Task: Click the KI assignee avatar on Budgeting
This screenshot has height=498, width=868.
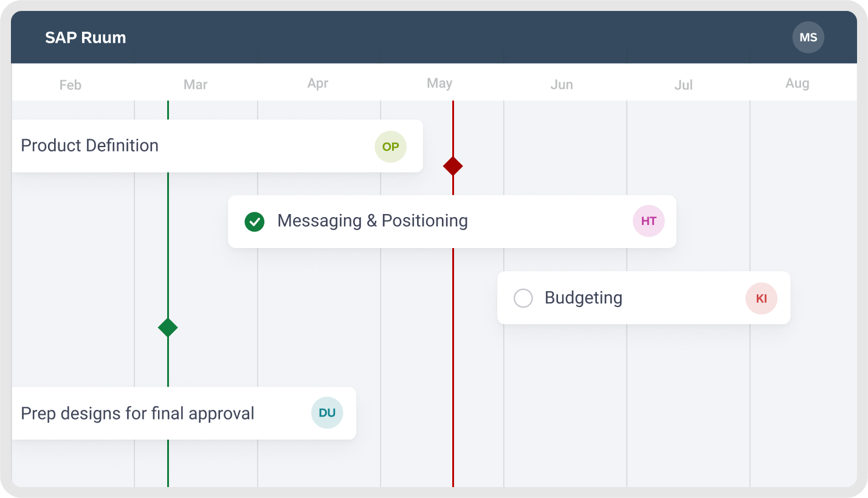Action: (761, 299)
